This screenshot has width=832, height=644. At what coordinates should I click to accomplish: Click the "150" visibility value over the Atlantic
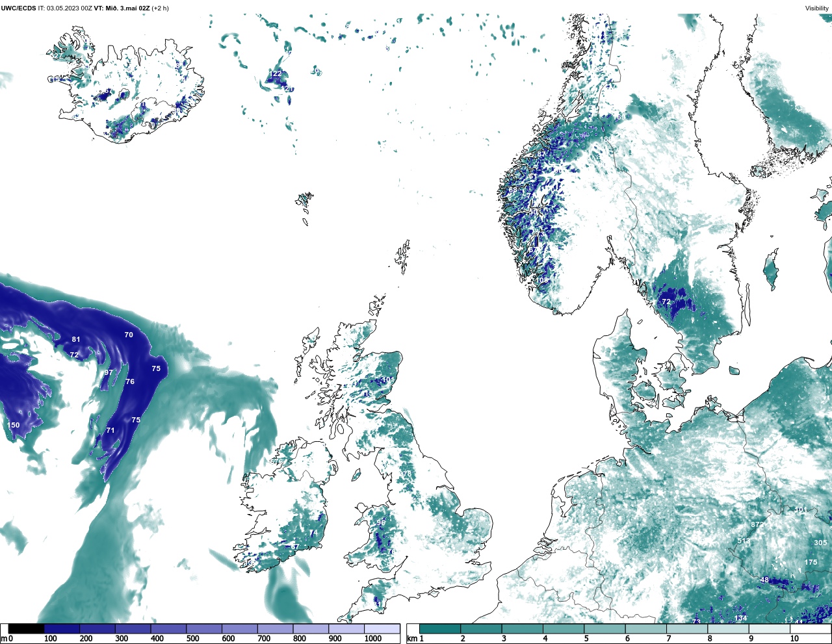13,425
